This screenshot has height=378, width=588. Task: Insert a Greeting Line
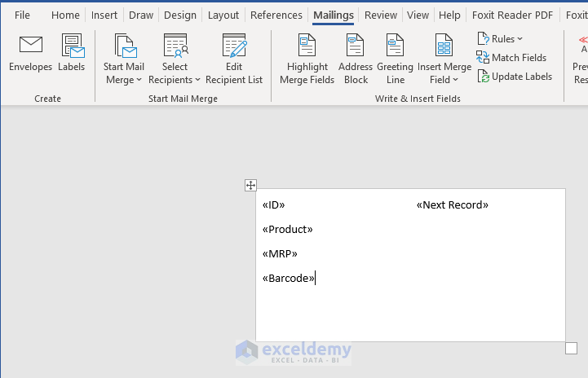(x=395, y=46)
